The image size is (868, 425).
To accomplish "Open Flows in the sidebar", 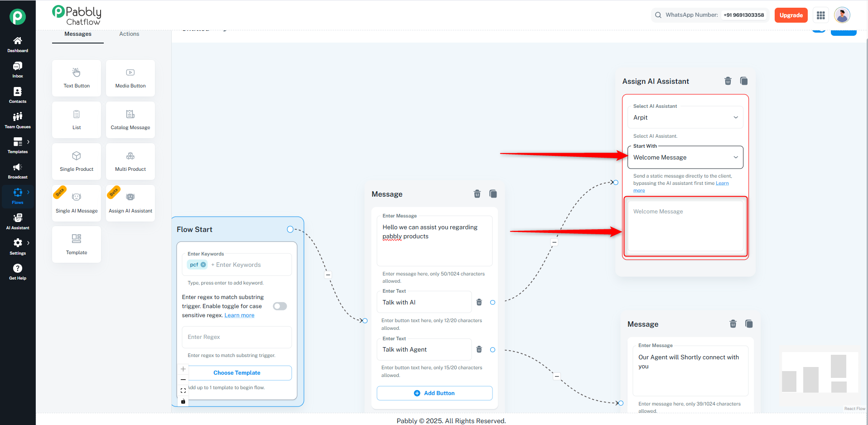I will click(x=18, y=196).
